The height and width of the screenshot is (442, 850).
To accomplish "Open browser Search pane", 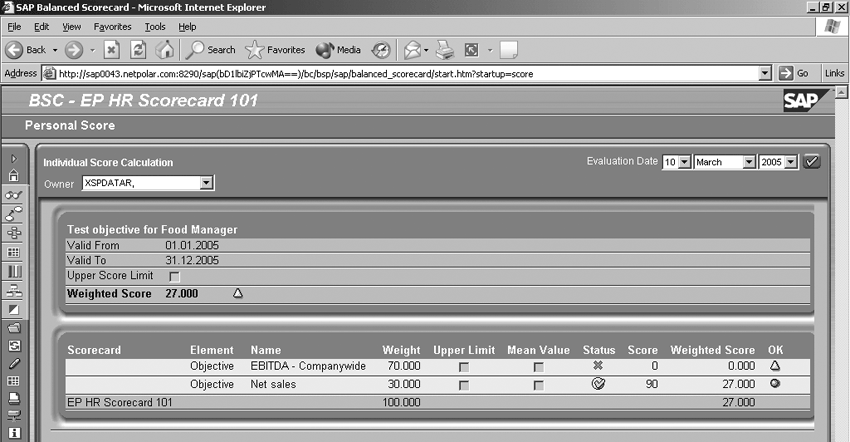I will (210, 50).
